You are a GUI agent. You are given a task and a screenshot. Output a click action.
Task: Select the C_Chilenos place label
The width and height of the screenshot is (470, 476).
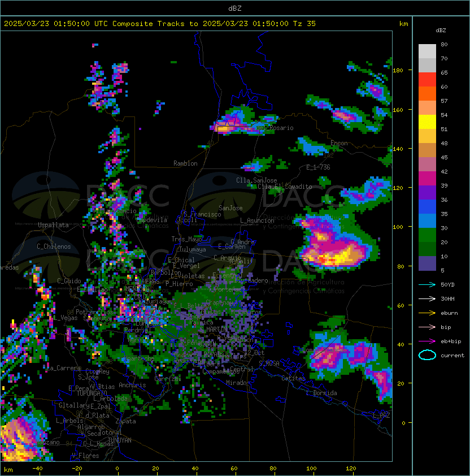coord(54,246)
